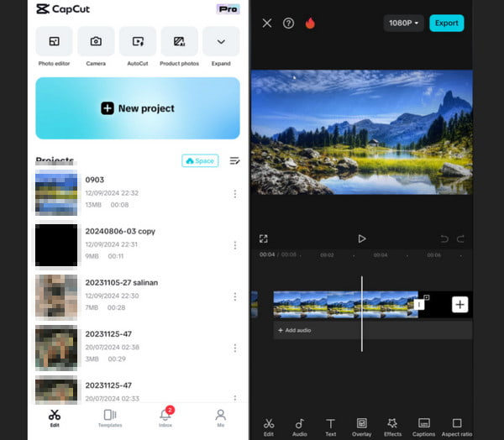Switch to the Templates tab
This screenshot has width=504, height=440.
110,418
